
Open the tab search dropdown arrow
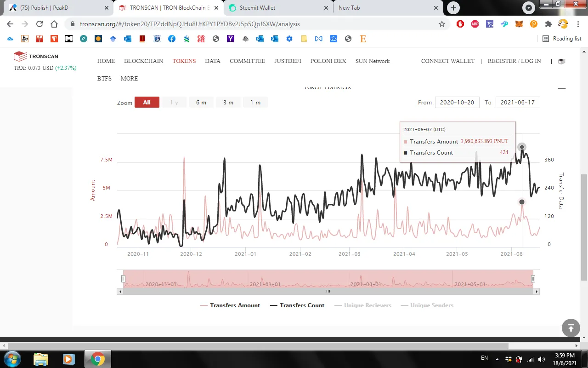pos(529,8)
